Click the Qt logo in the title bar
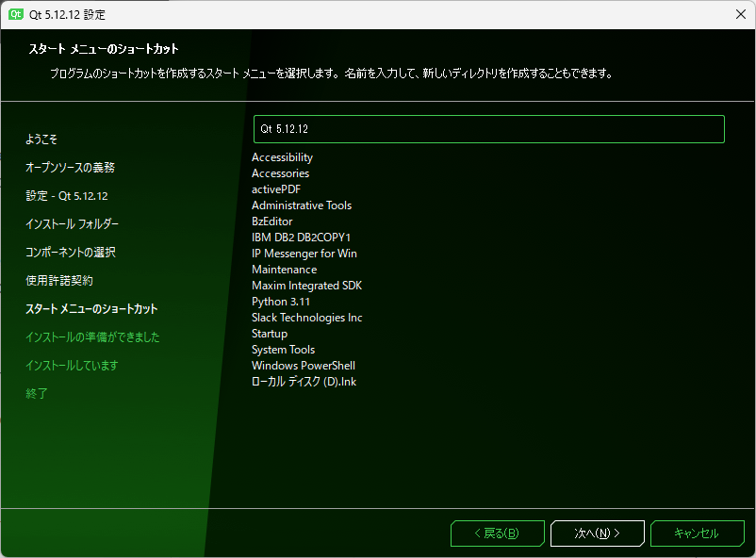 click(x=15, y=14)
